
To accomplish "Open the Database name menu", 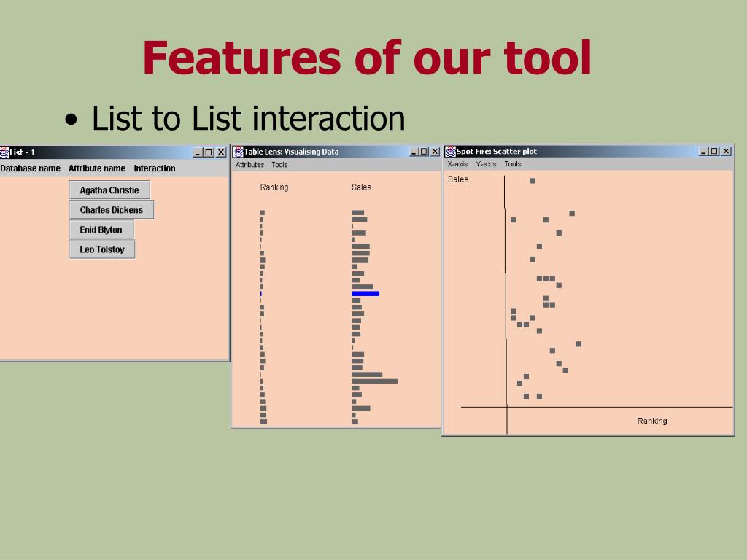I will click(x=31, y=168).
